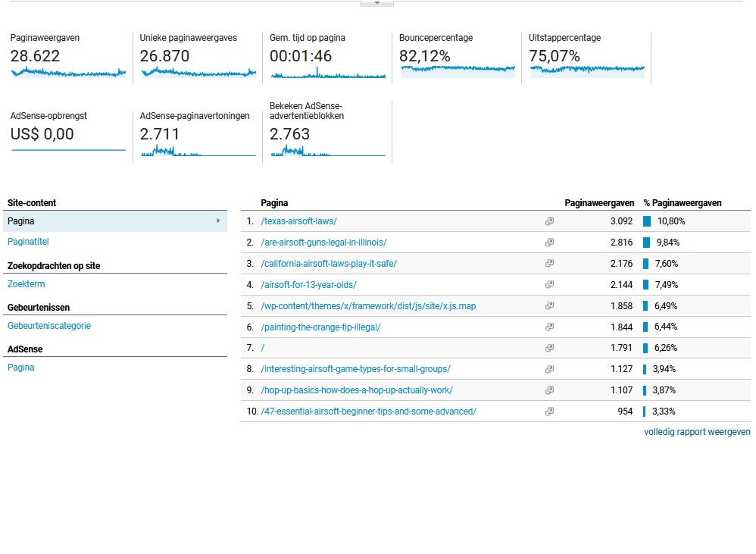Click the AdSense section heading in sidebar

point(25,349)
